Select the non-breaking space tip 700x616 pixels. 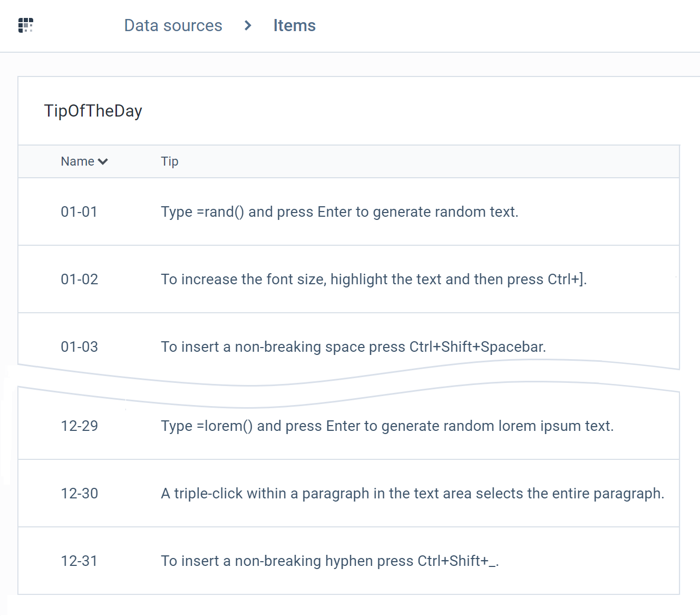tap(353, 347)
